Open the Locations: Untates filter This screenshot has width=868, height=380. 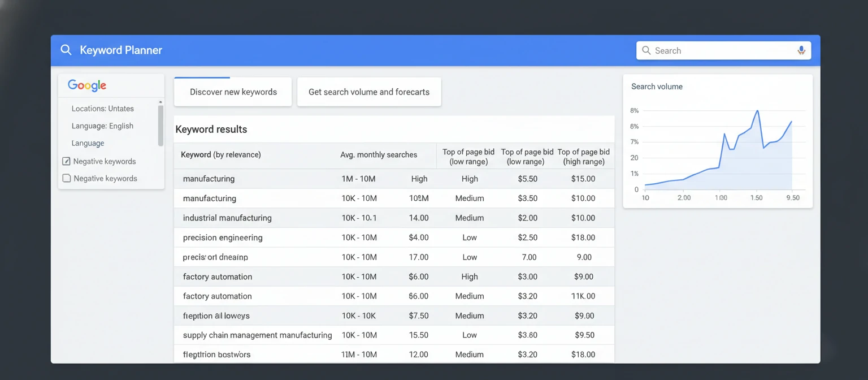click(102, 108)
